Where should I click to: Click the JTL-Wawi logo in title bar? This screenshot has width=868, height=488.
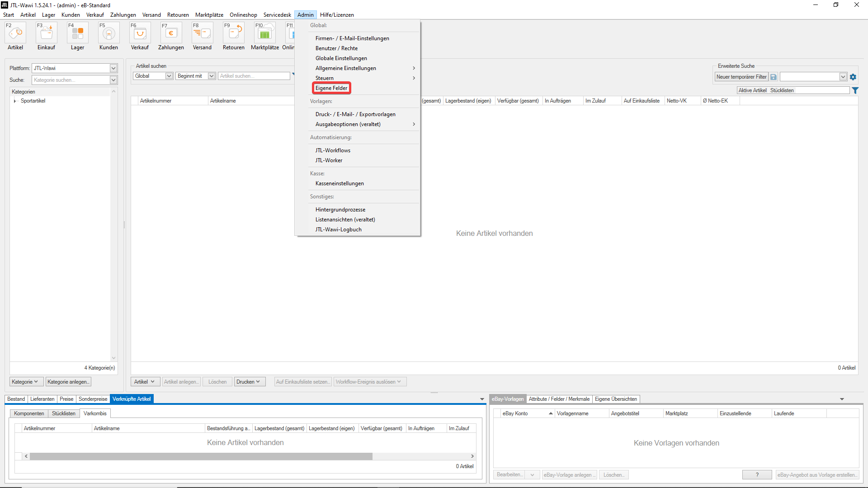[5, 5]
